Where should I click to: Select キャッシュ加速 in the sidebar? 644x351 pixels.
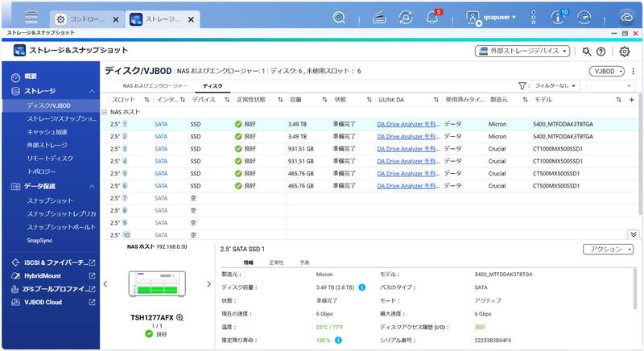(x=47, y=132)
